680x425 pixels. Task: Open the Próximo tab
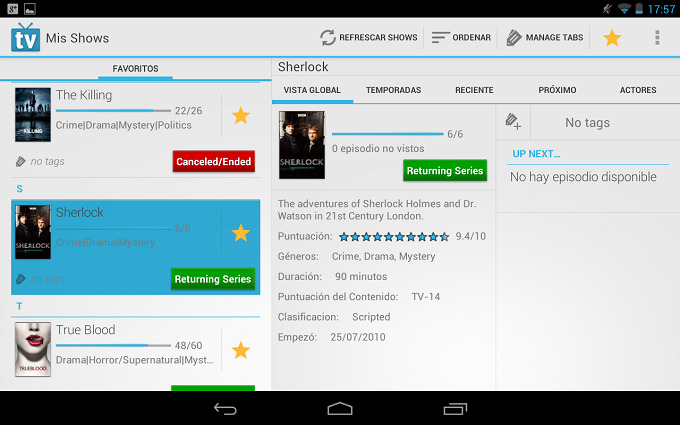(x=557, y=90)
